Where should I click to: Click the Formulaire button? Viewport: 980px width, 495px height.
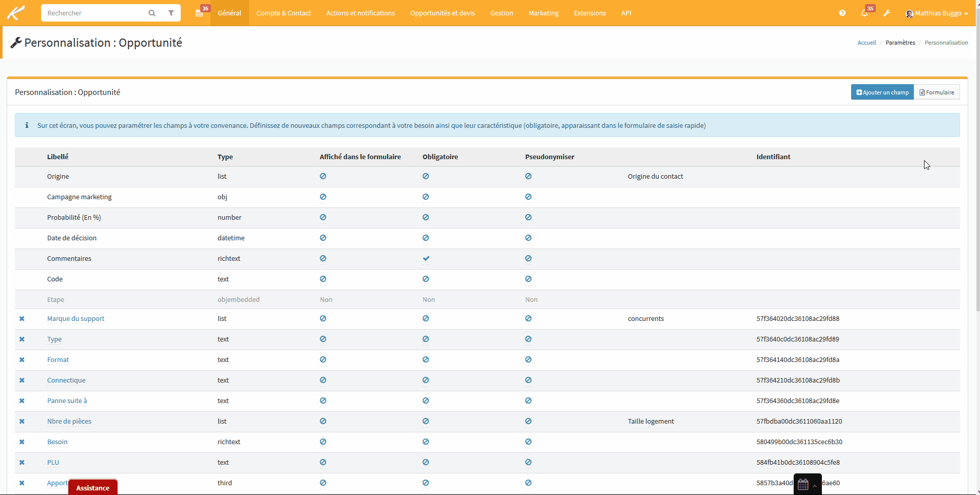[937, 92]
